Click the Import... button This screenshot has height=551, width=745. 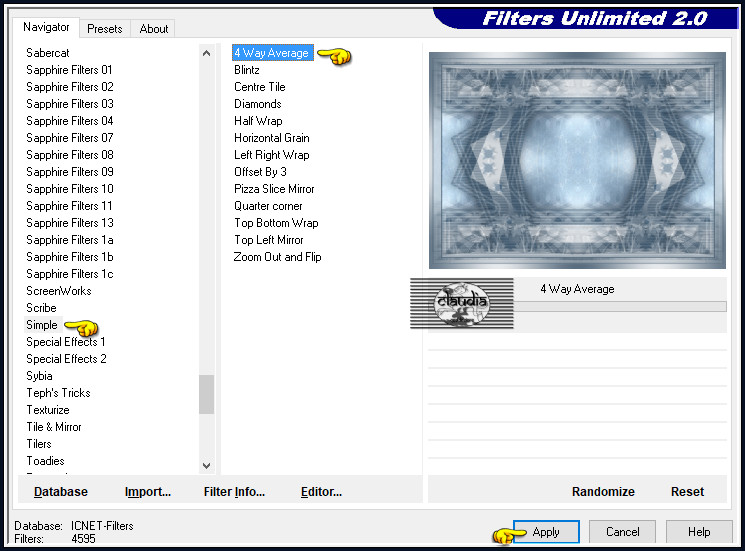pos(148,492)
